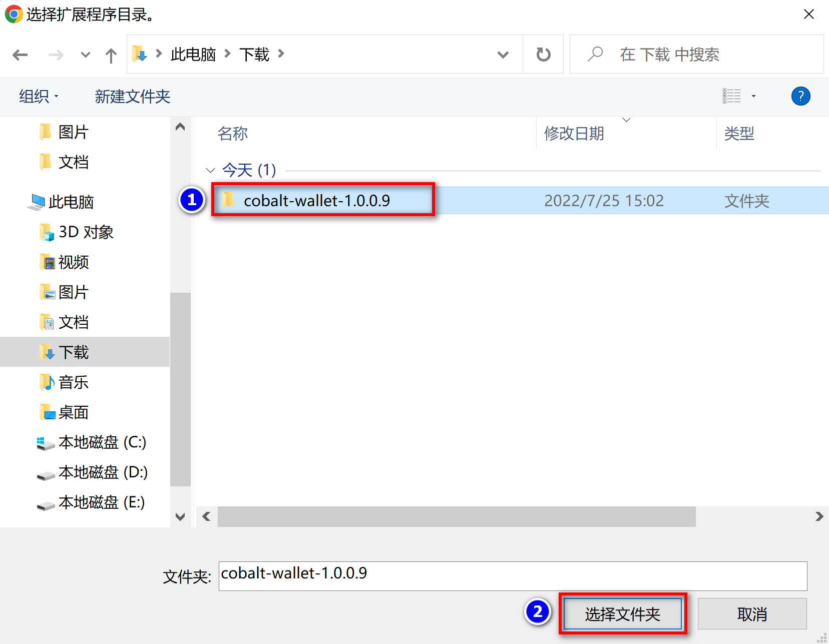Open 3D 对象 in the sidebar
The image size is (829, 644).
[86, 232]
